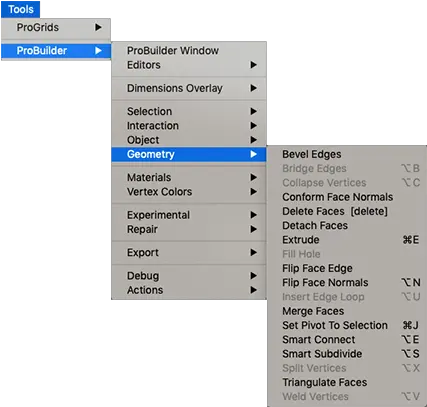
Task: Choose Flip Face Edge
Action: [x=347, y=268]
